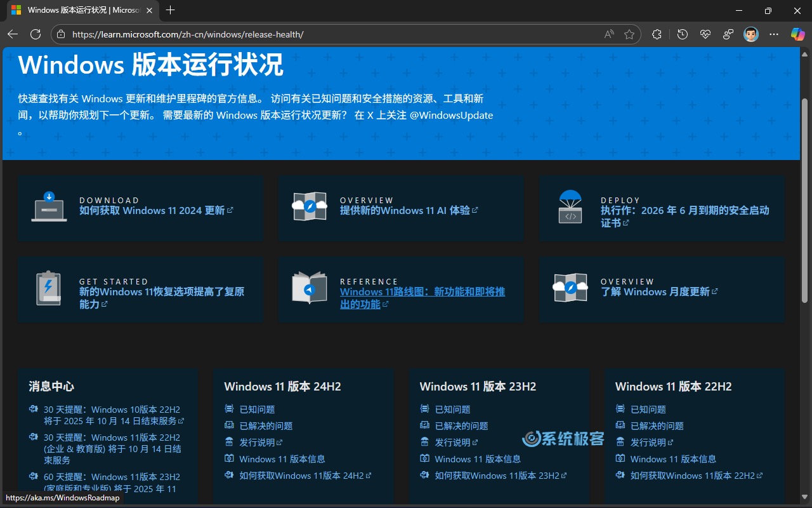
Task: Click the 发行说明 icon under 23H2
Action: tap(424, 442)
